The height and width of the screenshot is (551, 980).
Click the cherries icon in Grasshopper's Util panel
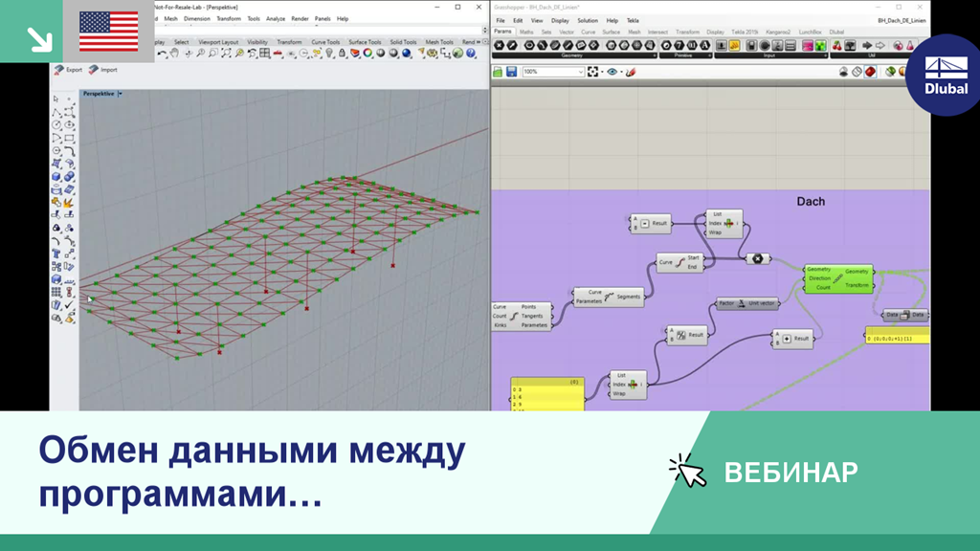coord(836,46)
